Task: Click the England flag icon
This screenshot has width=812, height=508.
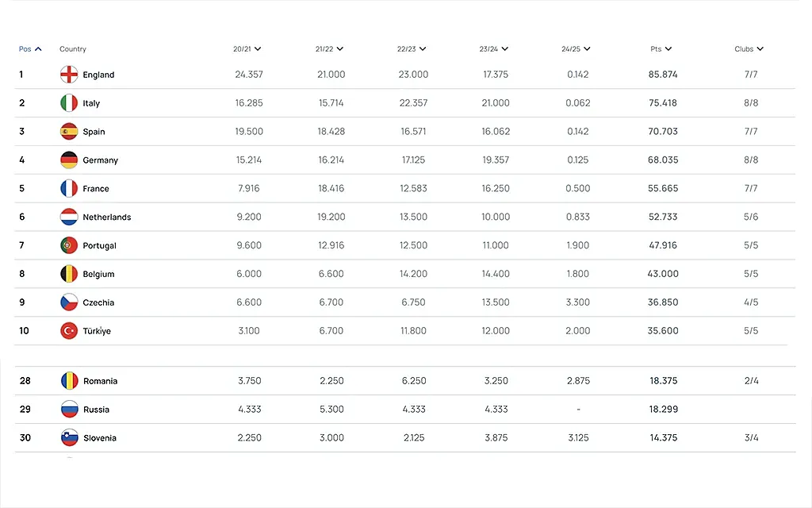Action: pos(69,75)
